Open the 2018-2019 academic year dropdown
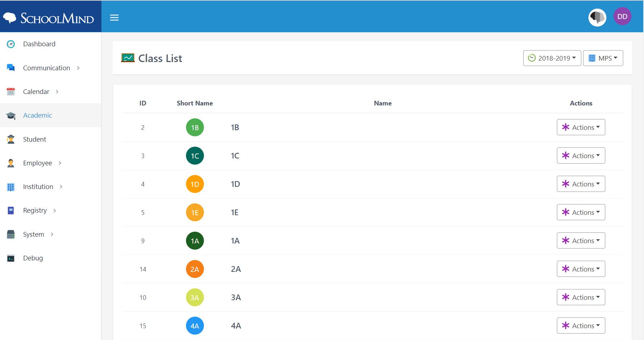Screen dimensions: 644x340 click(552, 58)
